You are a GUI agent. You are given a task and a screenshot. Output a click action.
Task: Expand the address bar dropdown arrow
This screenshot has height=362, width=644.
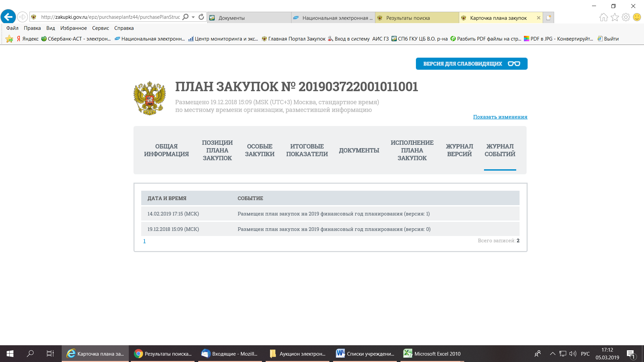tap(193, 17)
